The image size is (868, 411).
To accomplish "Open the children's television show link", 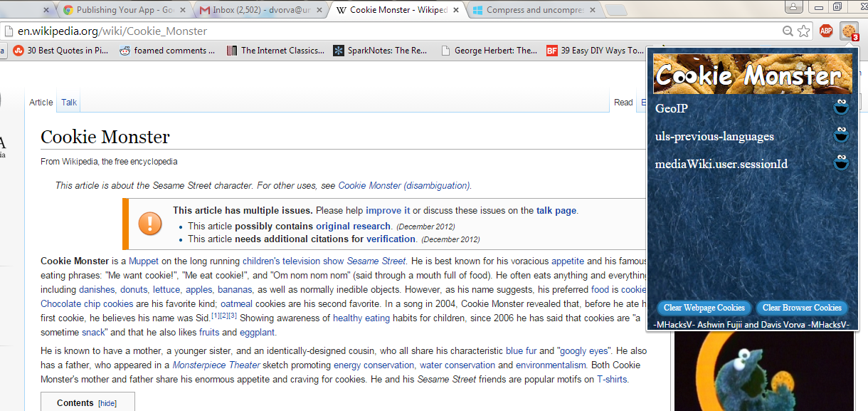I will pyautogui.click(x=293, y=261).
